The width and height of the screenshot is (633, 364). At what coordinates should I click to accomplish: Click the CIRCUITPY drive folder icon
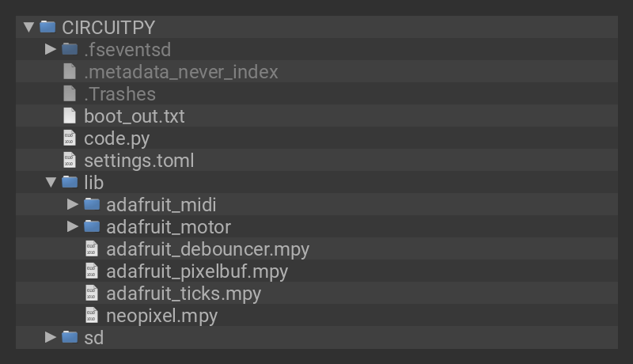click(x=47, y=27)
